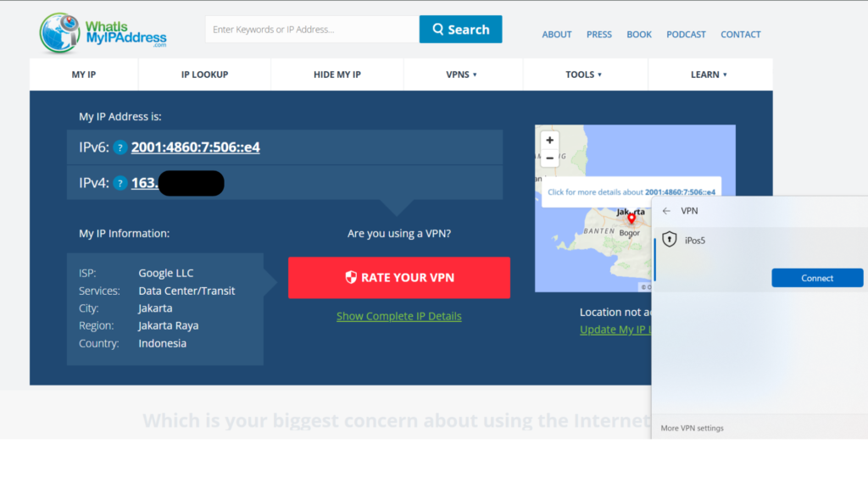Select the IP LOOKUP tab
Viewport: 868px width, 488px height.
[204, 75]
